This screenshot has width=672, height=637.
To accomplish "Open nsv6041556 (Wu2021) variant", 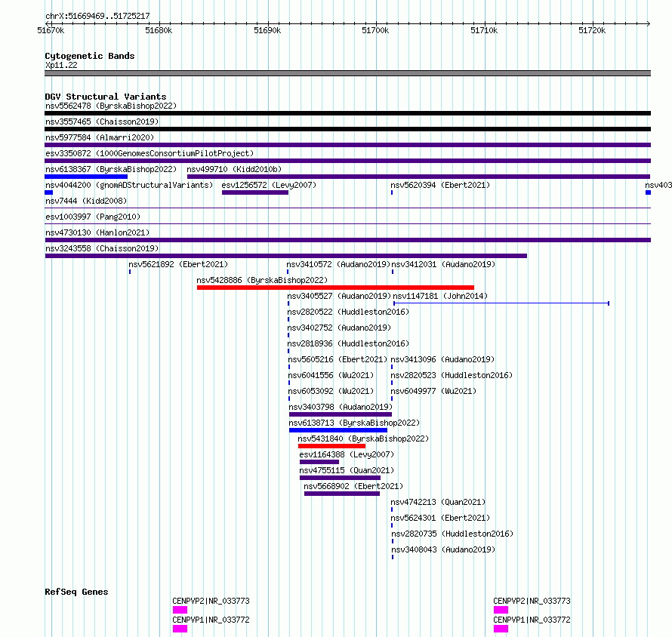I will click(x=331, y=375).
